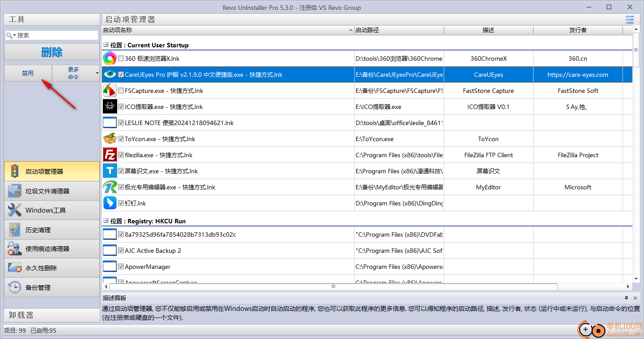Uncheck the LESLIE NOTE 便笺 checkbox

tap(121, 123)
